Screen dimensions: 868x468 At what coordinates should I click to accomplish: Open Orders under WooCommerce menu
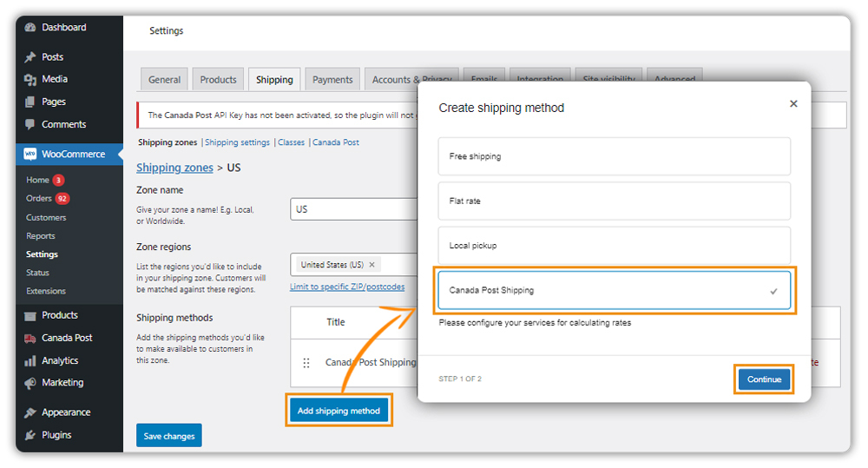[x=39, y=198]
